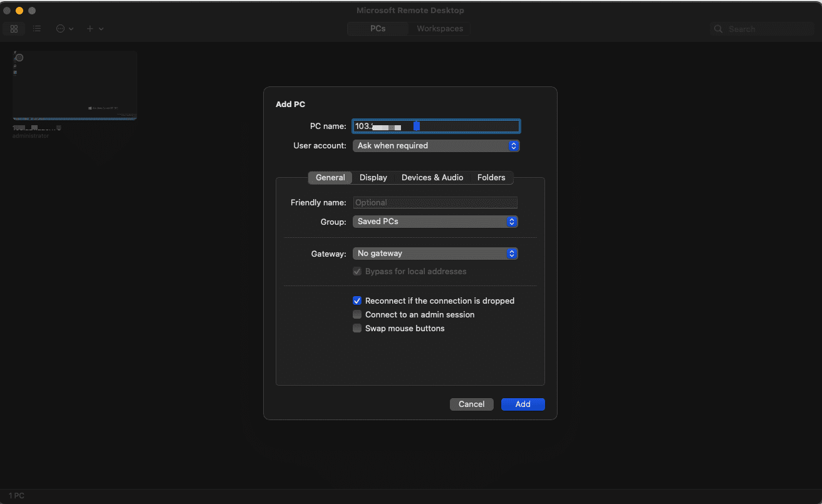The width and height of the screenshot is (822, 504).
Task: Cancel the Add PC dialog
Action: point(471,404)
